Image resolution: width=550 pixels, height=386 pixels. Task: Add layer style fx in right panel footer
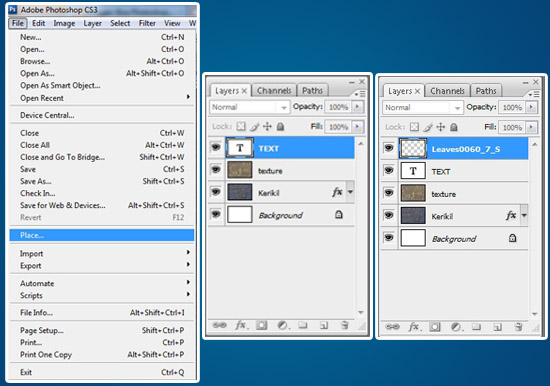pos(414,327)
